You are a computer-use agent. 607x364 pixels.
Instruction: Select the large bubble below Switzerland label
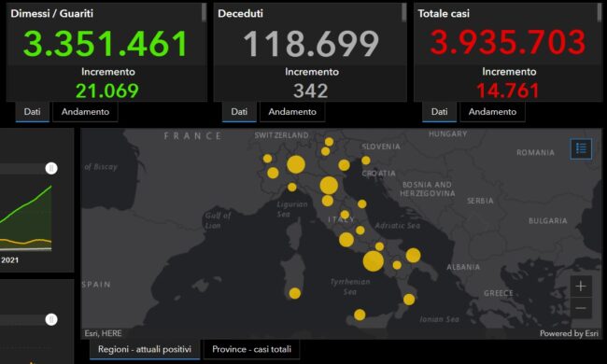(296, 164)
